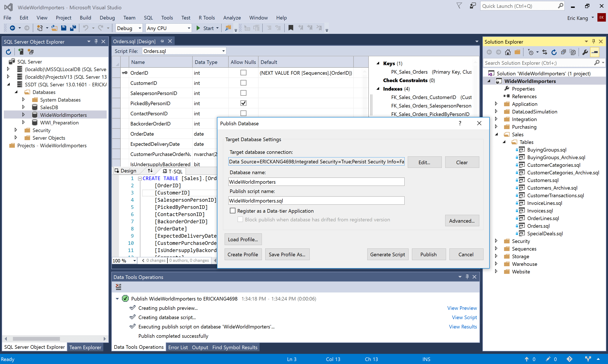Select Orders.sql in Solution Explorer

(x=538, y=226)
